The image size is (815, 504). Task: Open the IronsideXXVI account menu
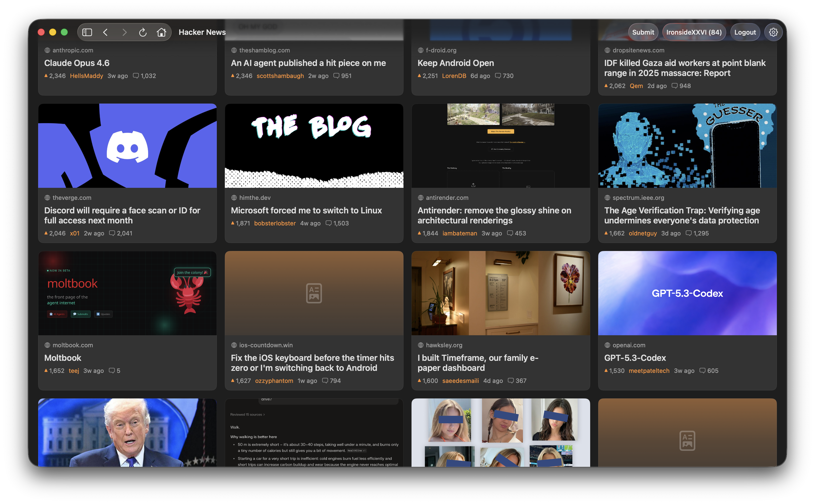(694, 32)
